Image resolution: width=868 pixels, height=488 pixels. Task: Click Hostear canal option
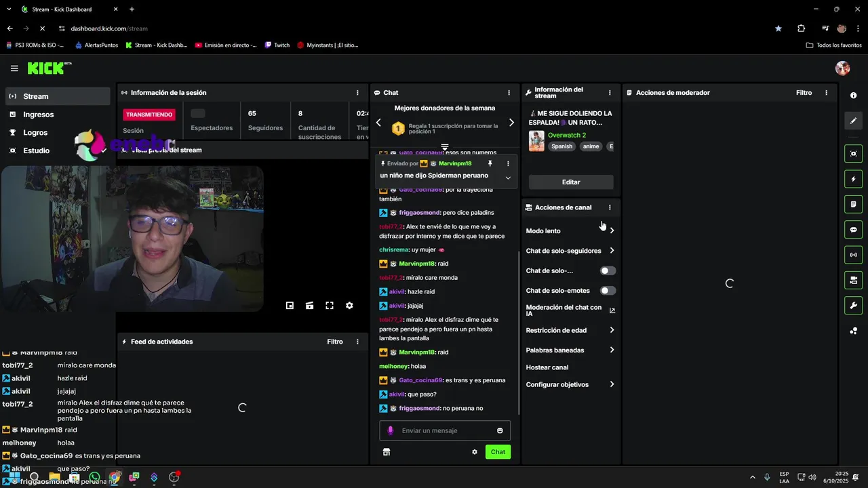click(547, 367)
